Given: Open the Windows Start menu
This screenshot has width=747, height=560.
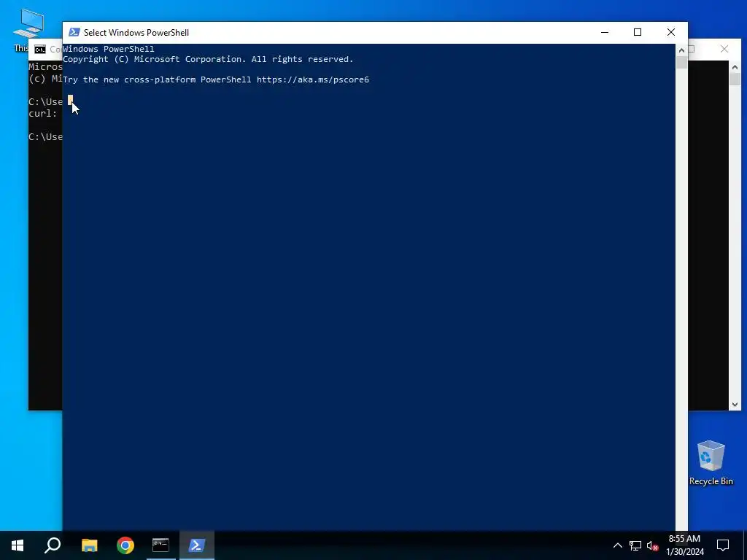Looking at the screenshot, I should pos(18,545).
